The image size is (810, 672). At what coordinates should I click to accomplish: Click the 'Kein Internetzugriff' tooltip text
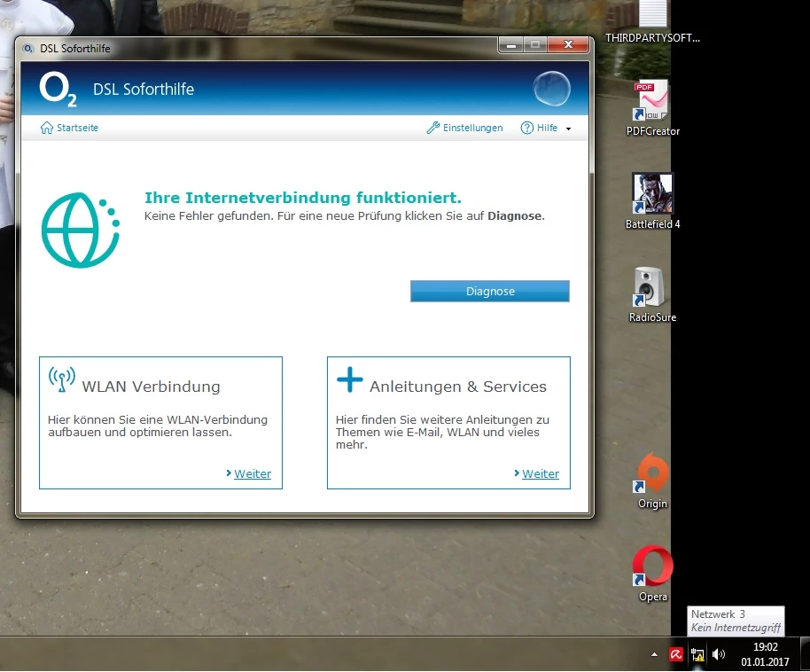(x=736, y=628)
